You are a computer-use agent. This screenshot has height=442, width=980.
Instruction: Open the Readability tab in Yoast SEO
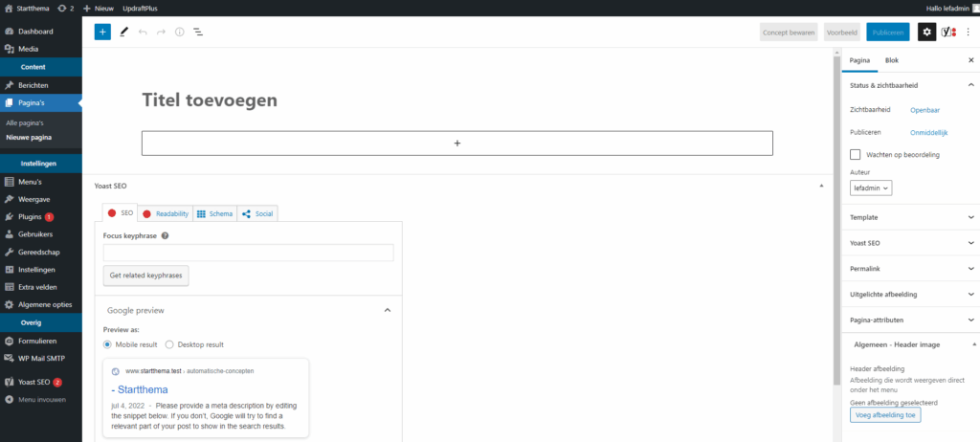tap(166, 213)
